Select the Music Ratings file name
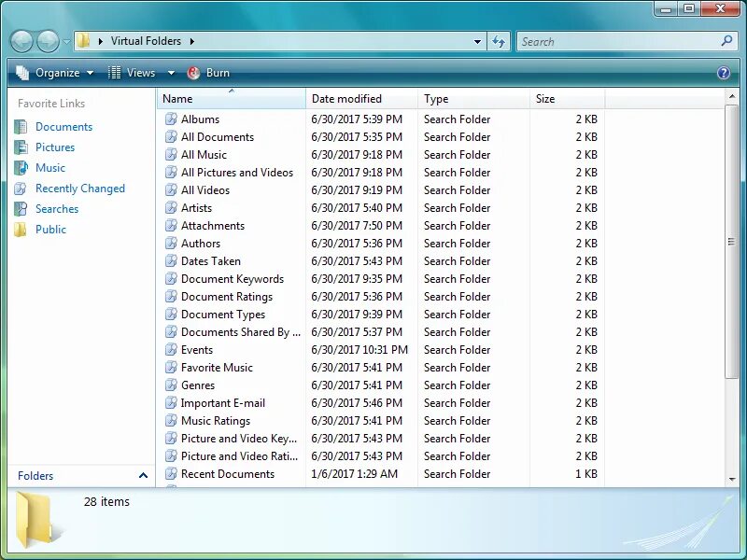Screen dimensions: 747x560 216,421
